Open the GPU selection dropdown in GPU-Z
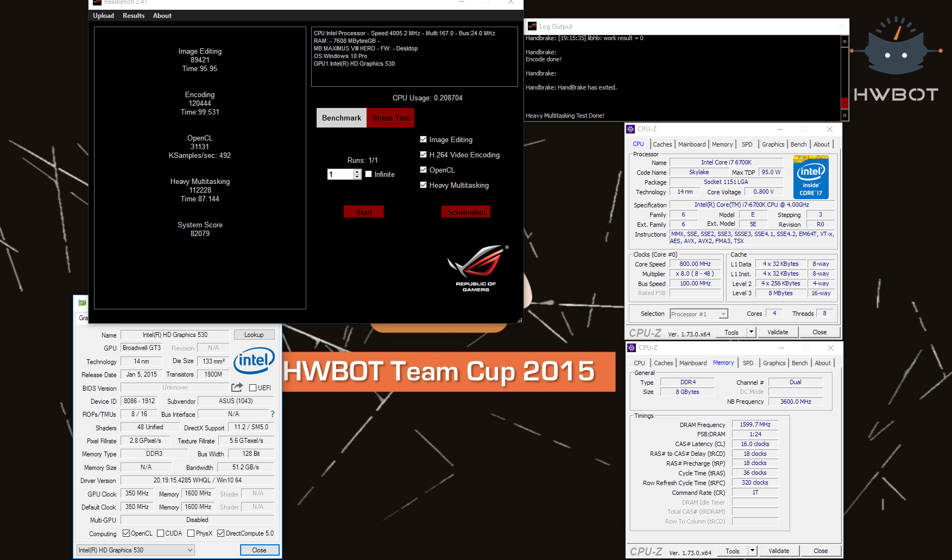952x560 pixels. point(135,550)
